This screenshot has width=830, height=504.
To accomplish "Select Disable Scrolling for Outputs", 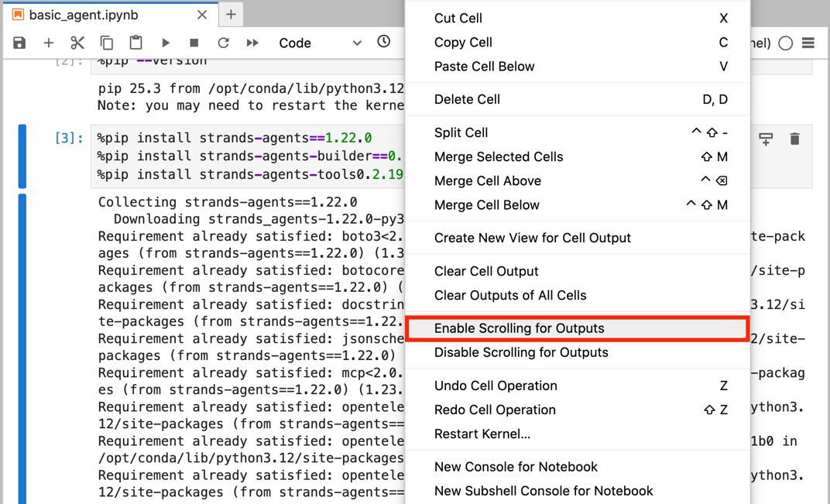I will (578, 352).
